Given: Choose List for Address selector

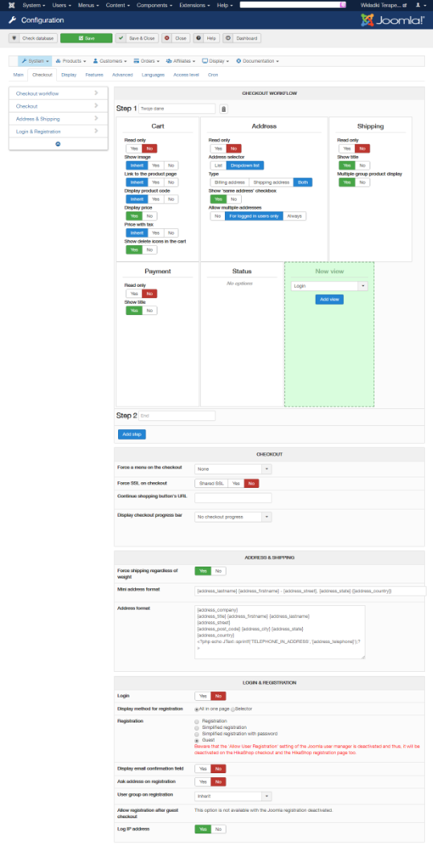Looking at the screenshot, I should pos(218,165).
